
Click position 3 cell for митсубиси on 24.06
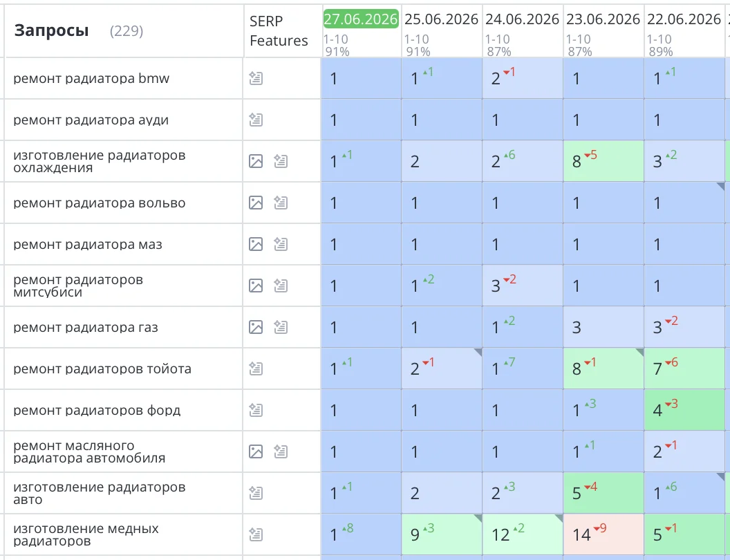coord(523,286)
